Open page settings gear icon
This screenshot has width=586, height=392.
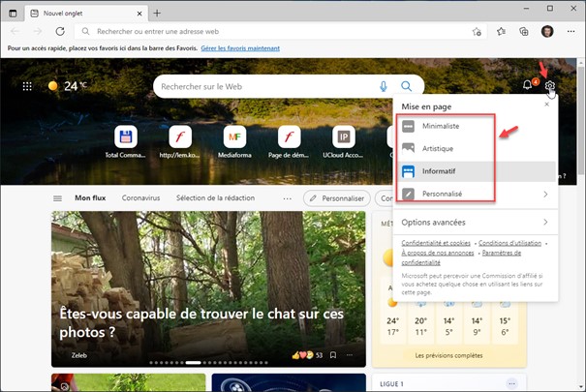point(550,86)
